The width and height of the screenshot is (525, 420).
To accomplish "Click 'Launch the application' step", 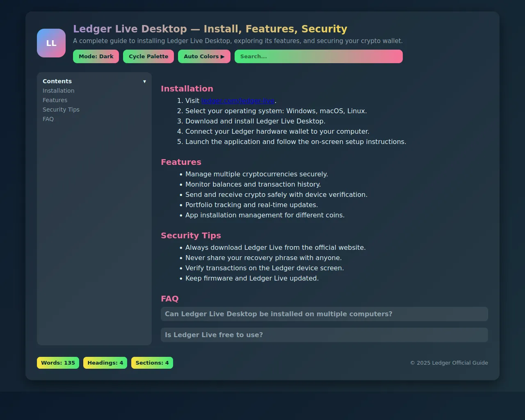I will pyautogui.click(x=296, y=142).
